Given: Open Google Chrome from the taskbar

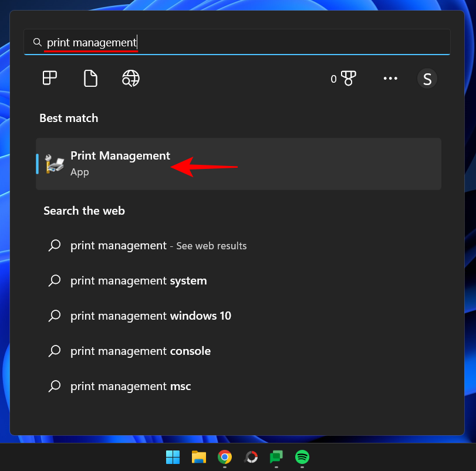Looking at the screenshot, I should pyautogui.click(x=224, y=458).
